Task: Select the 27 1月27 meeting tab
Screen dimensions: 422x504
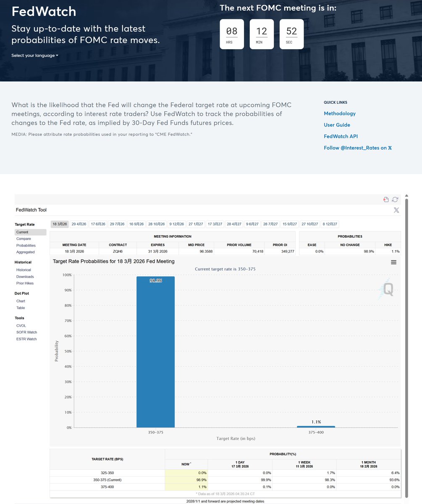Action: pyautogui.click(x=196, y=224)
